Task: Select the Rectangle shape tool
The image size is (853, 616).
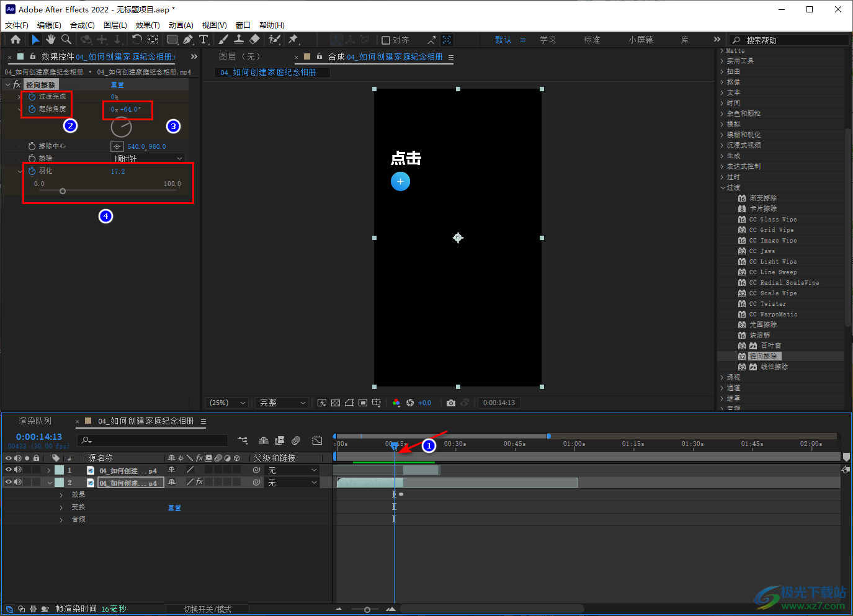Action: (172, 40)
